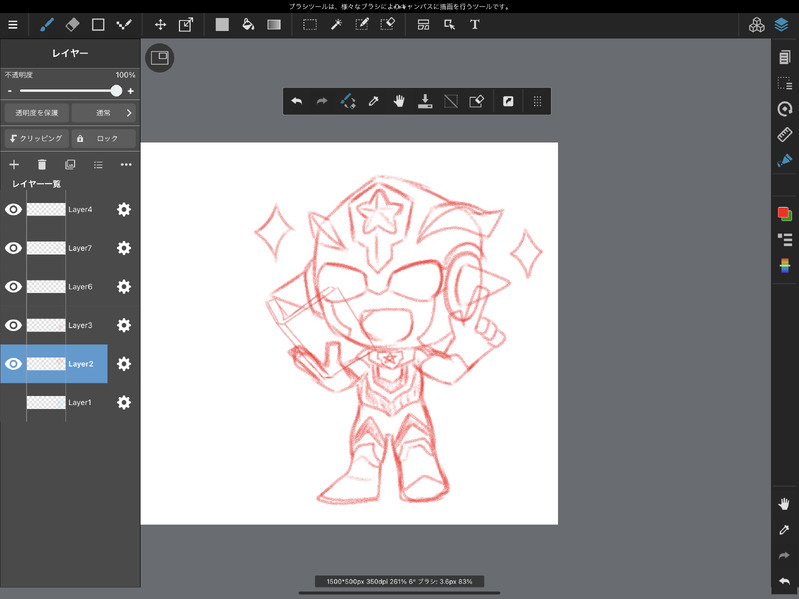Viewport: 799px width, 599px height.
Task: Open the hamburger main menu
Action: (x=13, y=25)
